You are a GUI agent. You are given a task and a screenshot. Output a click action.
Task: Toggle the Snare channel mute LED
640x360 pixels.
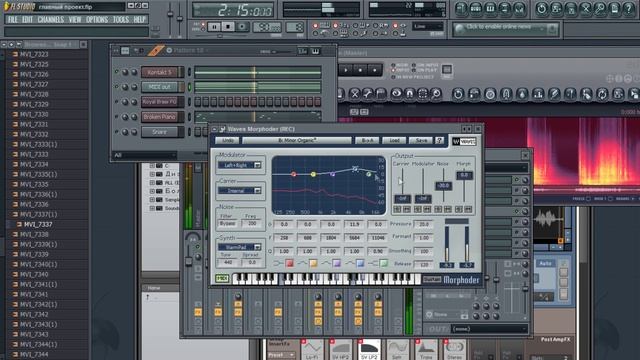[x=117, y=132]
